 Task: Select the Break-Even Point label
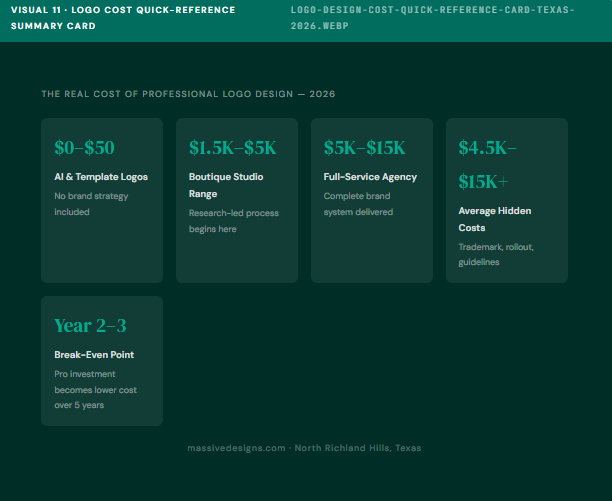(94, 355)
